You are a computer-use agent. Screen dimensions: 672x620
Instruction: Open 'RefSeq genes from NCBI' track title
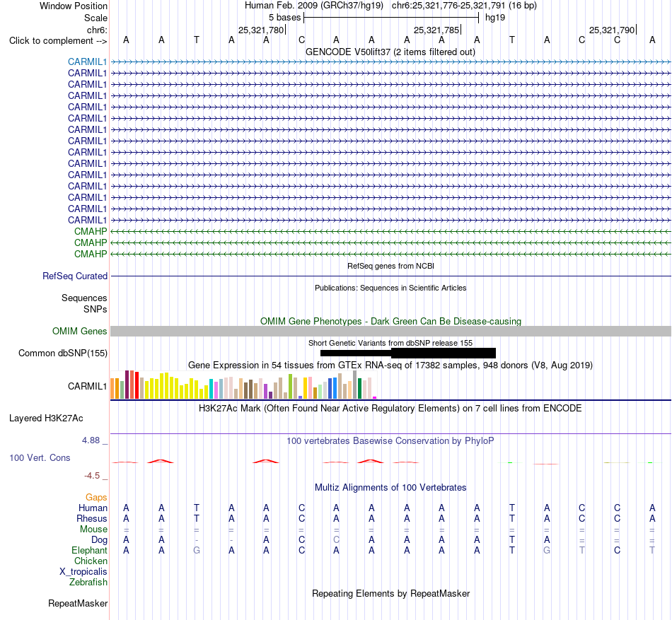click(390, 266)
